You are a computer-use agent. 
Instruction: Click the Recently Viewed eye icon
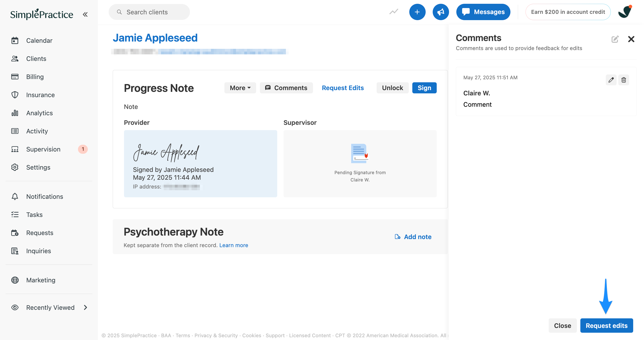click(x=15, y=308)
